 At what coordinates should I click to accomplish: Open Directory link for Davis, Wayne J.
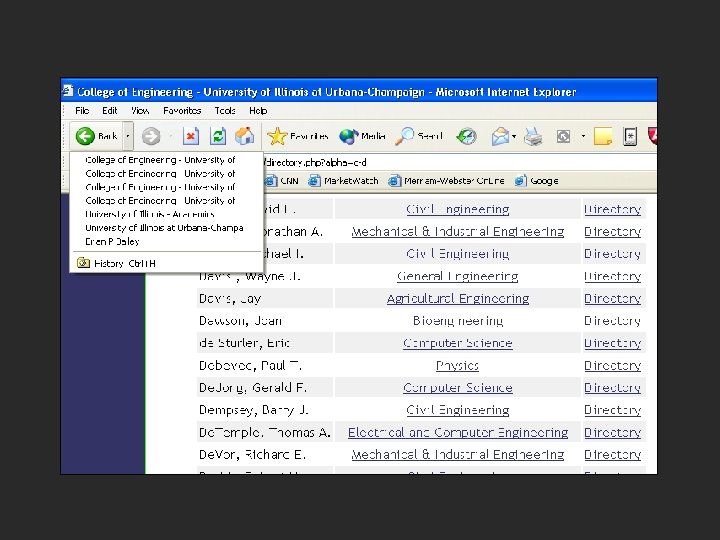pos(612,276)
